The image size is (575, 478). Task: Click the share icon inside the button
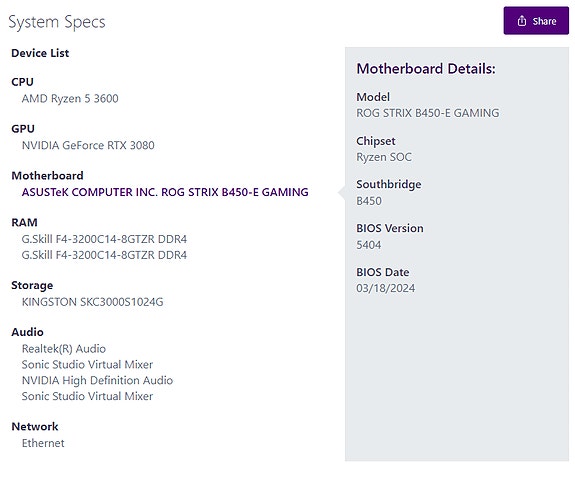[521, 21]
